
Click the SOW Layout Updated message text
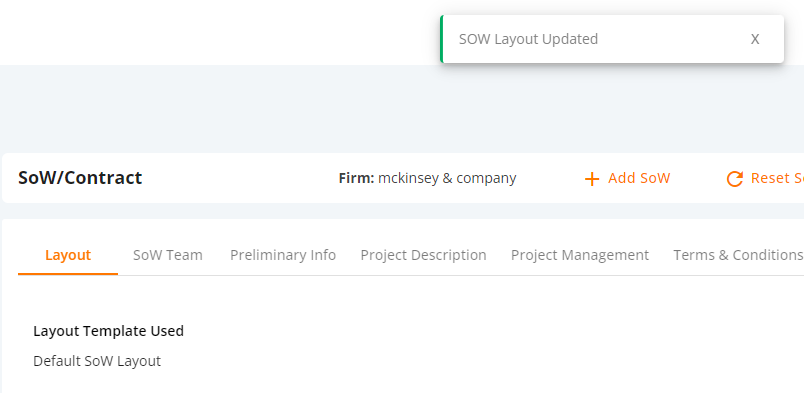coord(528,39)
